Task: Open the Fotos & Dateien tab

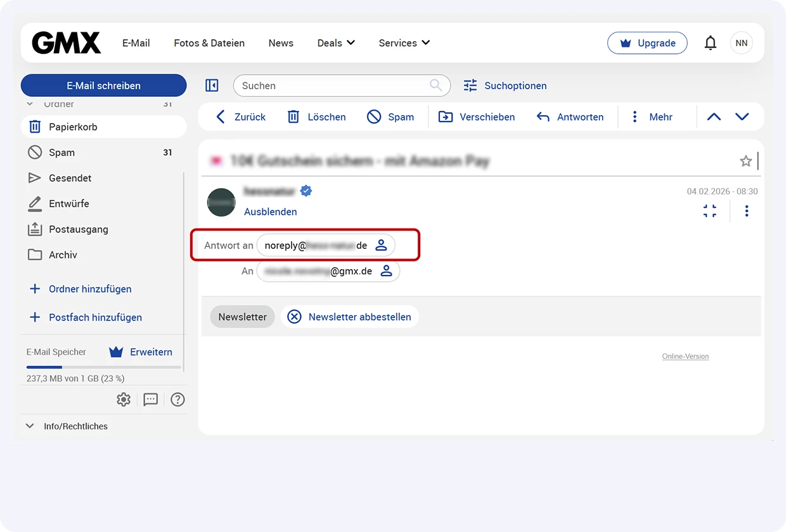Action: tap(209, 43)
